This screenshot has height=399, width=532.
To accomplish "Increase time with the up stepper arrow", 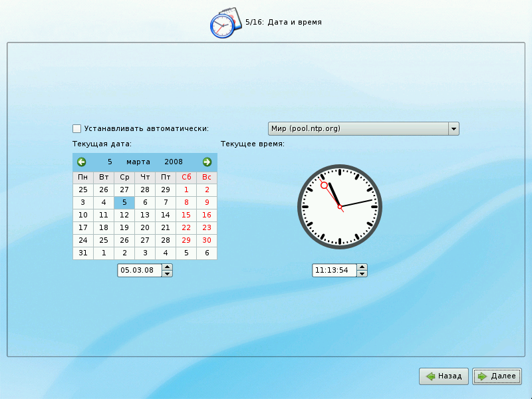I will coord(362,267).
